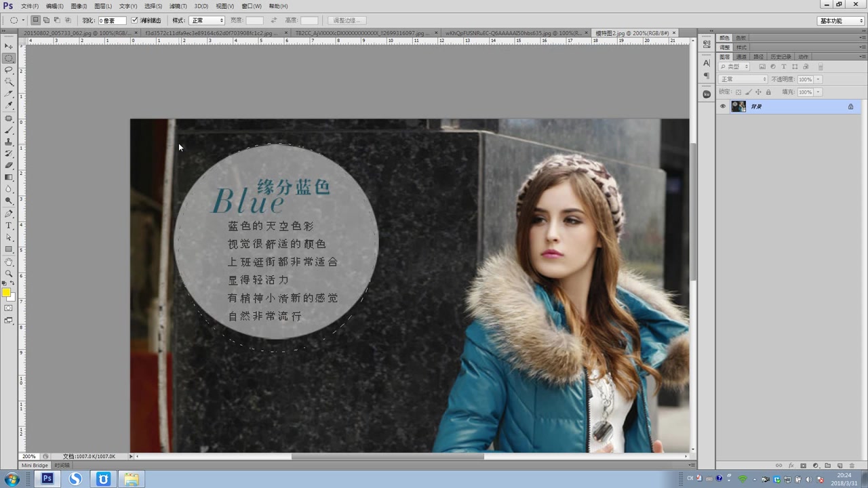Choose Subtract from selection mode
Viewport: 868px width, 488px height.
57,20
